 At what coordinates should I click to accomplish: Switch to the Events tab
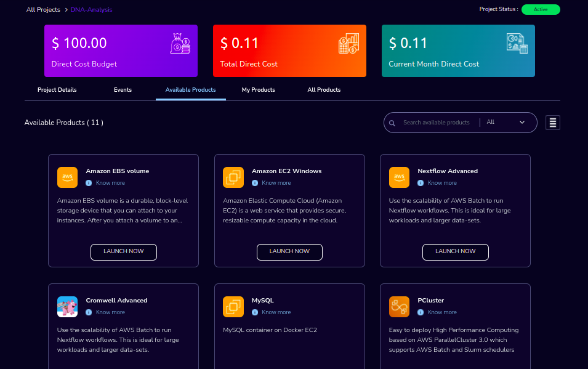tap(123, 90)
